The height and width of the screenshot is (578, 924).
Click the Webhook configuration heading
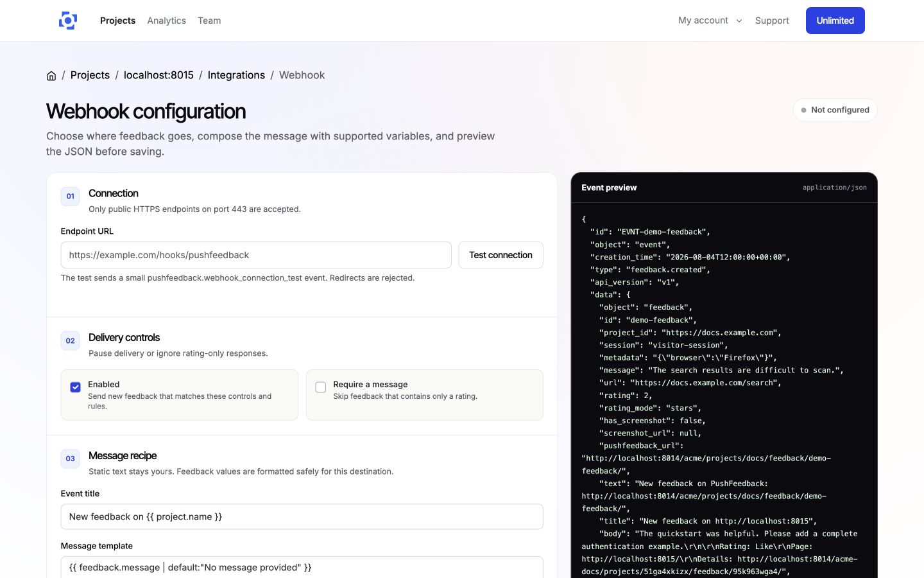click(x=146, y=111)
